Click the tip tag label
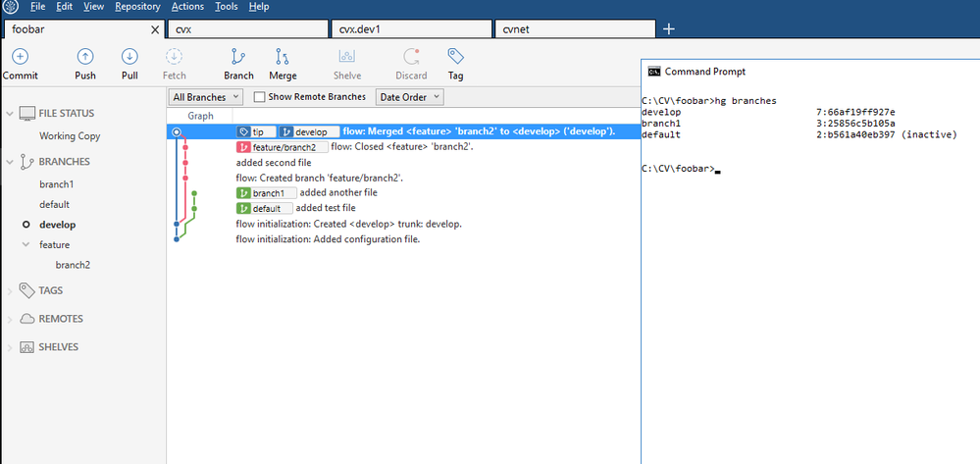 tap(256, 132)
